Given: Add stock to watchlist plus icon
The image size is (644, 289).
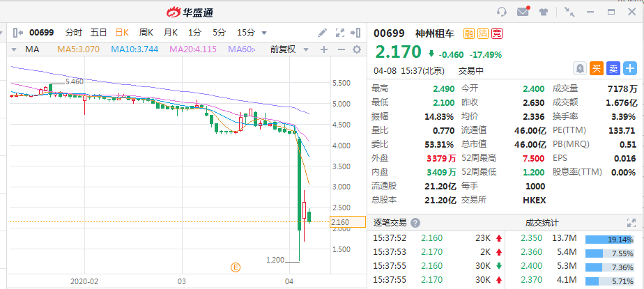Looking at the screenshot, I should point(630,68).
